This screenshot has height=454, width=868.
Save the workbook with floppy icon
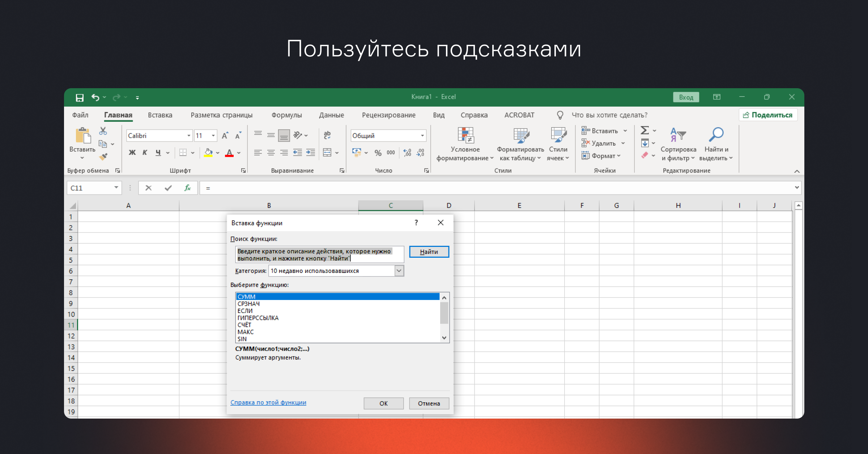(80, 98)
